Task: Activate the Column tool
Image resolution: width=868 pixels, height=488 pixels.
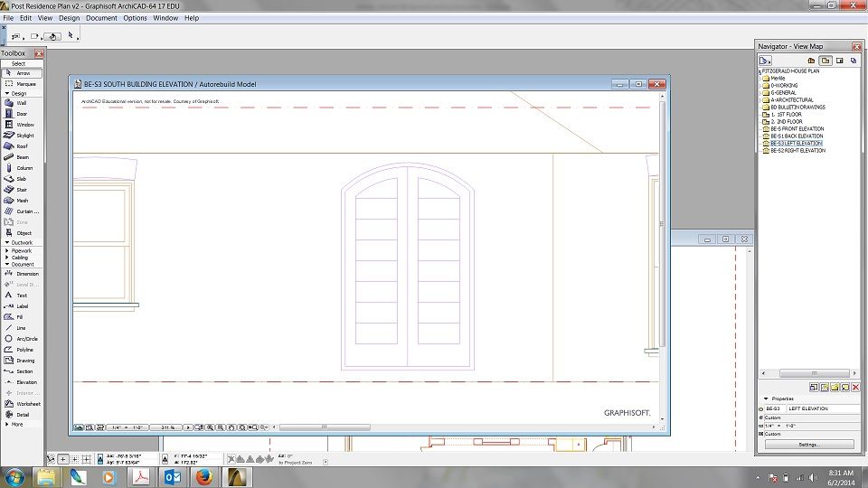Action: tap(22, 168)
